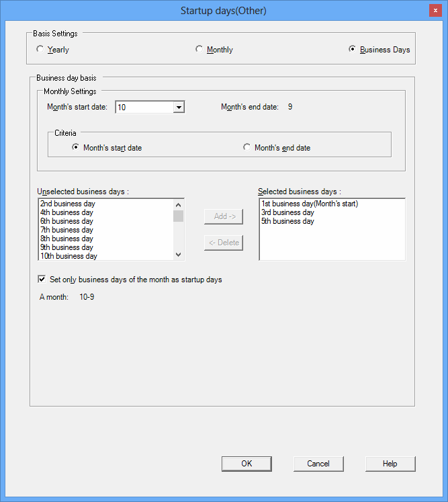Select 3rd business day in selected list

tap(287, 212)
